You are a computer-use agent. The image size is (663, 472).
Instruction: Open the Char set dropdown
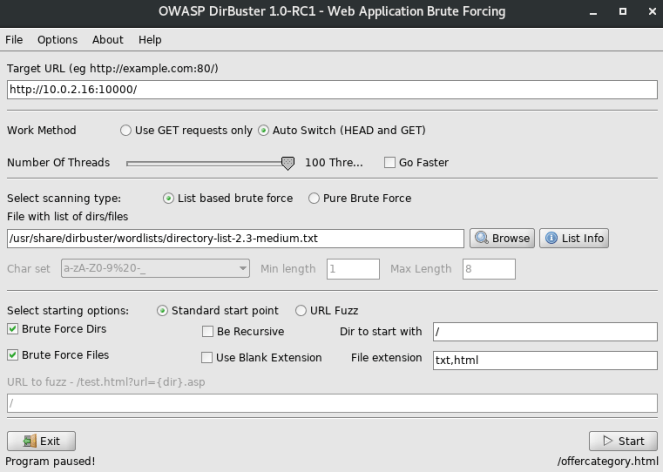pyautogui.click(x=155, y=269)
